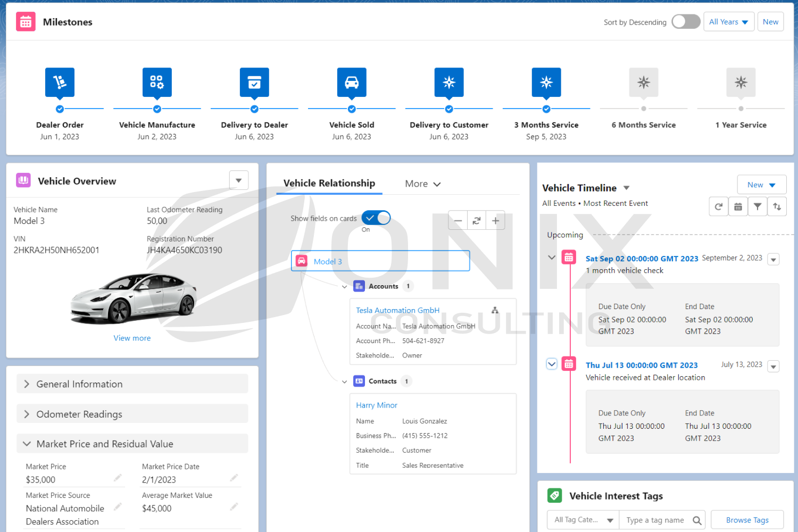
Task: Click the timeline sort arrows icon
Action: coord(777,206)
